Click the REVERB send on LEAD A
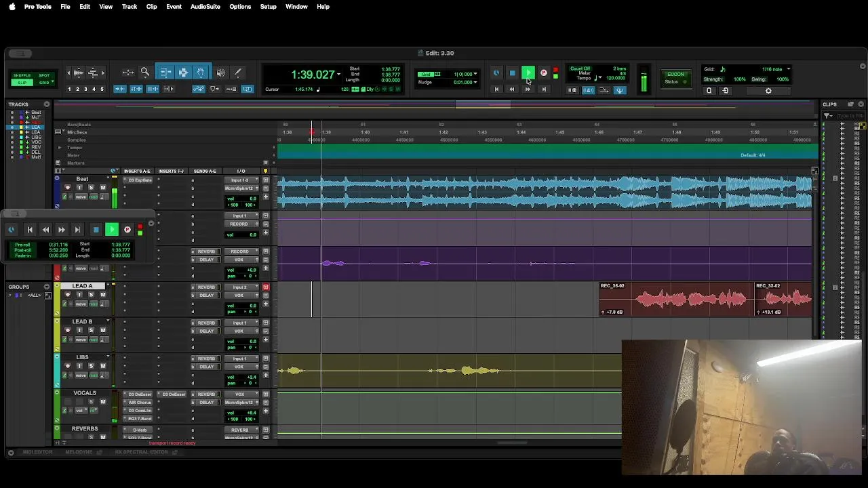Image resolution: width=868 pixels, height=488 pixels. pyautogui.click(x=205, y=287)
